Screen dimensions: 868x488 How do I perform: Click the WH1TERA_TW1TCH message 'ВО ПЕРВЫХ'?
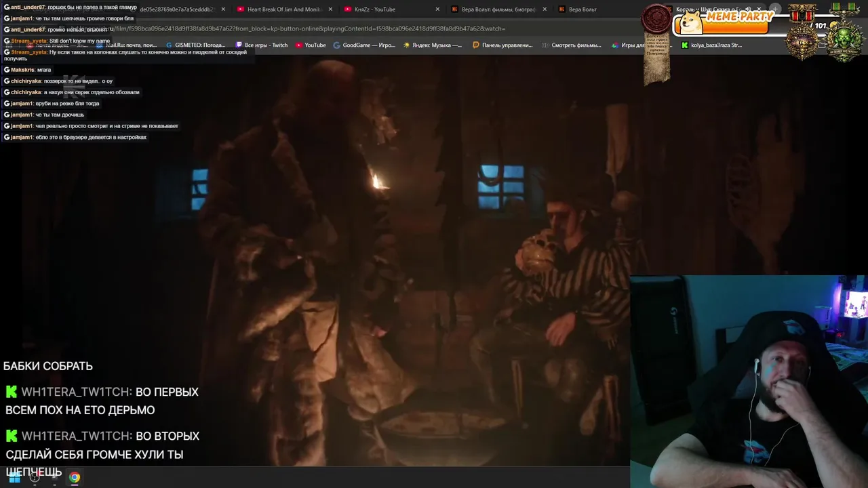tap(102, 401)
